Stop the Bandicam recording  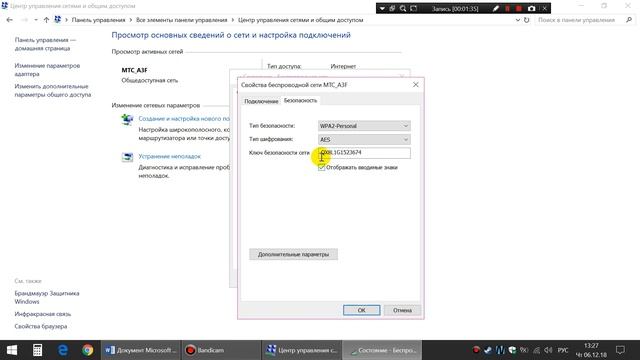(x=519, y=8)
